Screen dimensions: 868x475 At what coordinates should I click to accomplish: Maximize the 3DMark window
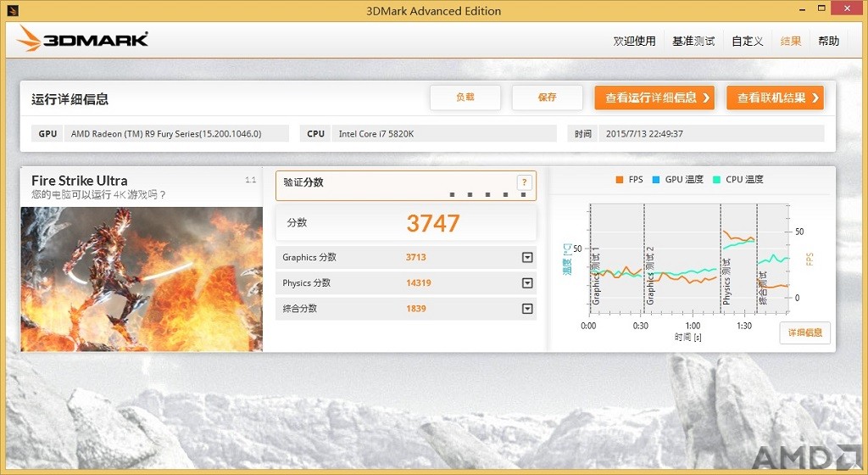coord(822,8)
